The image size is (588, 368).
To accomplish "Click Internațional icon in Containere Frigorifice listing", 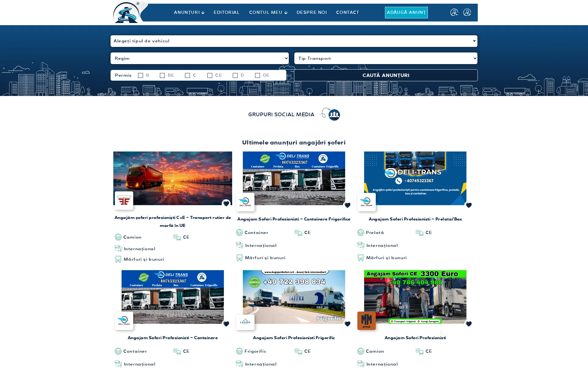I will (x=240, y=245).
